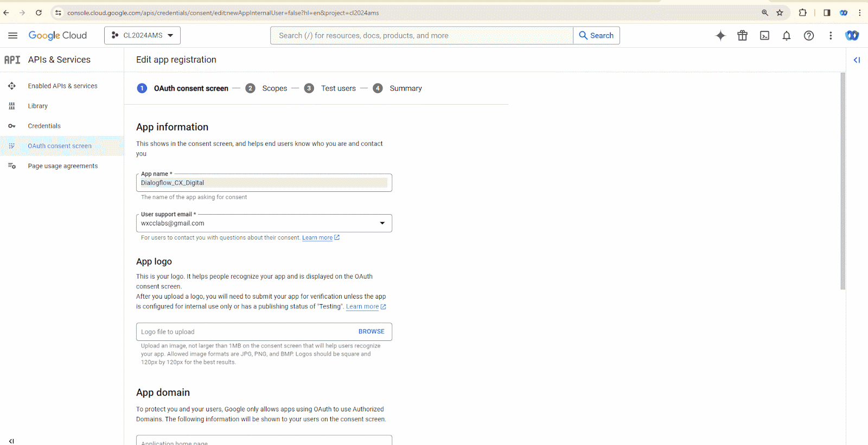Go to step 2 Scopes
This screenshot has width=868, height=445.
tap(266, 88)
